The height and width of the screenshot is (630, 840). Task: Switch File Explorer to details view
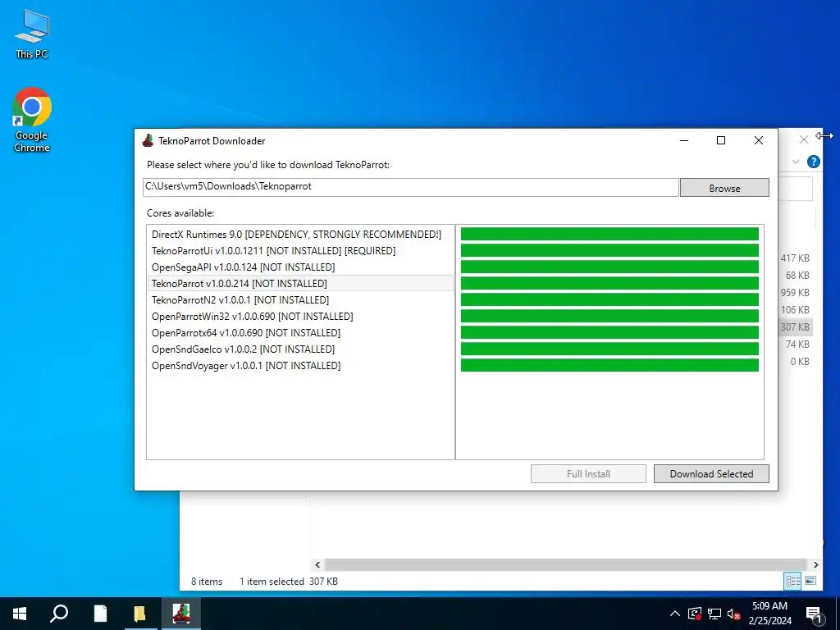(x=793, y=581)
